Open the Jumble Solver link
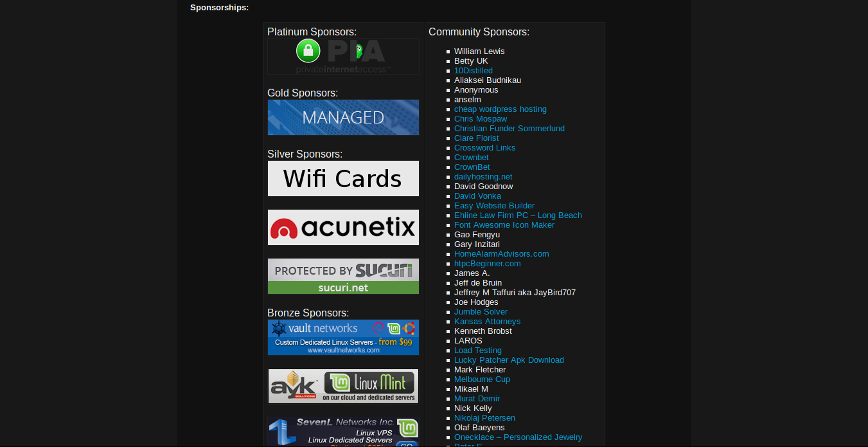Image resolution: width=868 pixels, height=447 pixels. click(x=481, y=312)
